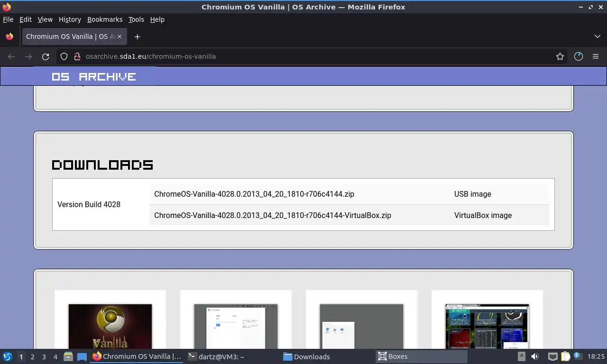Open the History menu
The height and width of the screenshot is (364, 607).
tap(70, 19)
